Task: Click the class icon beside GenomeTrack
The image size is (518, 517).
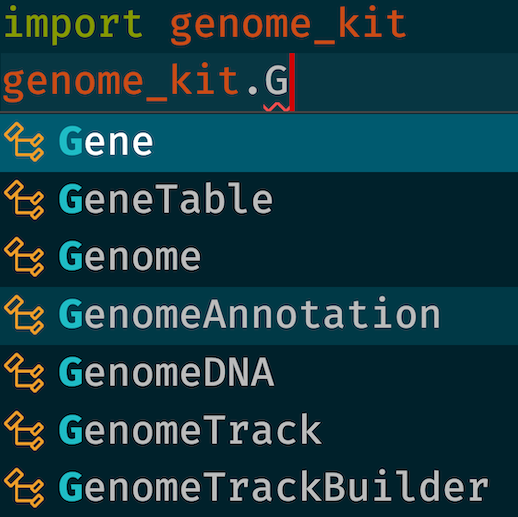Action: click(x=24, y=431)
